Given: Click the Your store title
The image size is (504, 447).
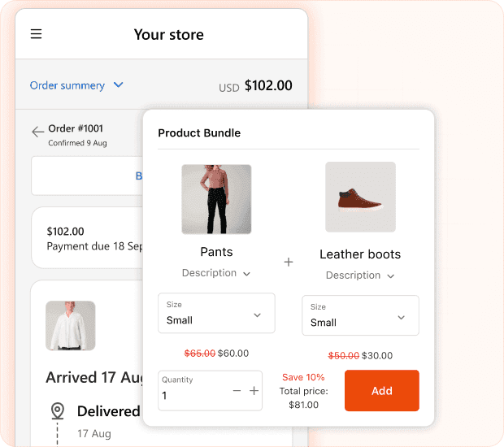Looking at the screenshot, I should (x=169, y=34).
